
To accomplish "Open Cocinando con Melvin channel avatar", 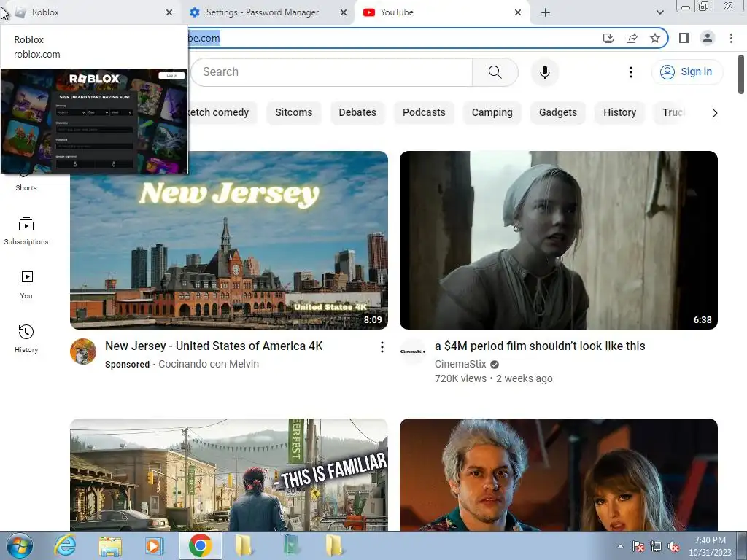I will (x=83, y=351).
